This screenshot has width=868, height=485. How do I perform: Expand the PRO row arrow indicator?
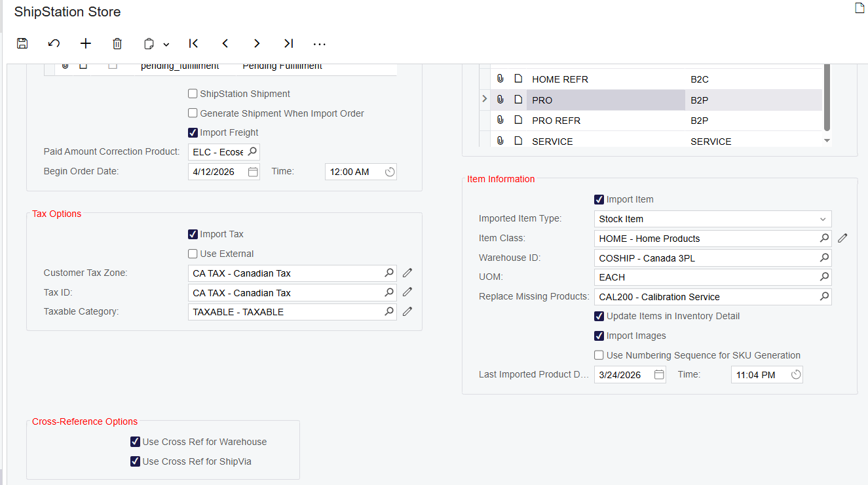[485, 100]
